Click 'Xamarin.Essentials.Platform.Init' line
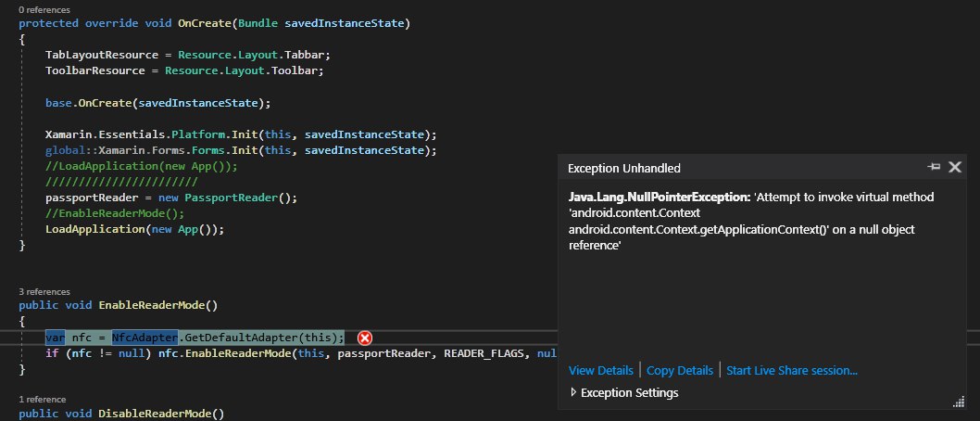Image resolution: width=980 pixels, height=421 pixels. coord(241,134)
